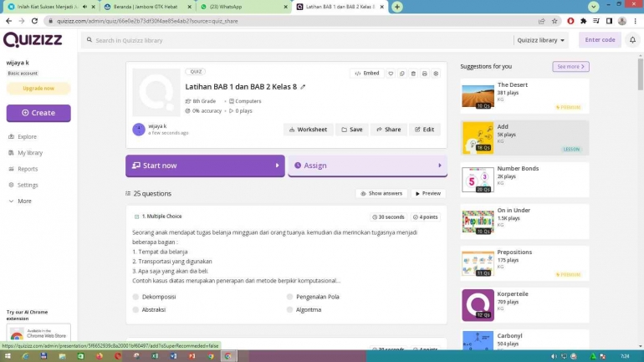Open Chrome profile avatar
644x362 pixels.
[622, 21]
